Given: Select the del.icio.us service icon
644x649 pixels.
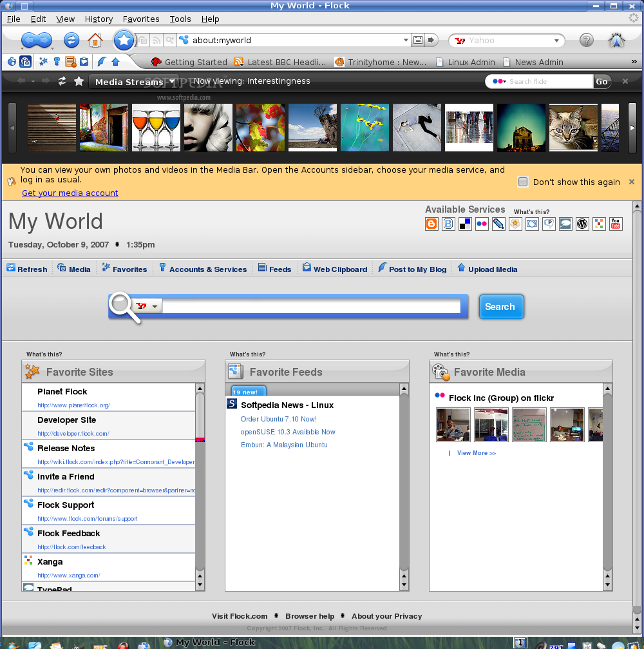Looking at the screenshot, I should tap(465, 224).
